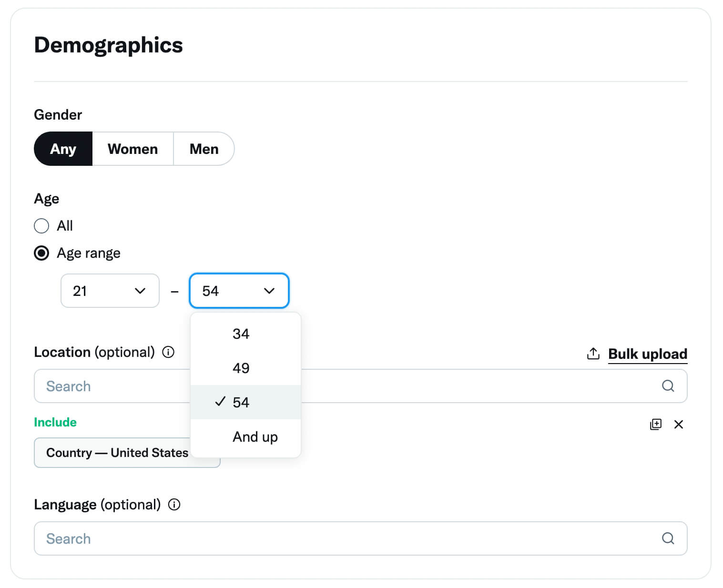Click the Language search field
723x588 pixels.
point(360,538)
